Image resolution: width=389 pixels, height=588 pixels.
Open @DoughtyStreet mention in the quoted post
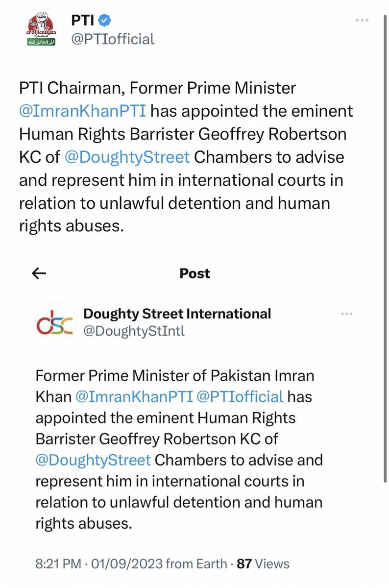tap(93, 461)
